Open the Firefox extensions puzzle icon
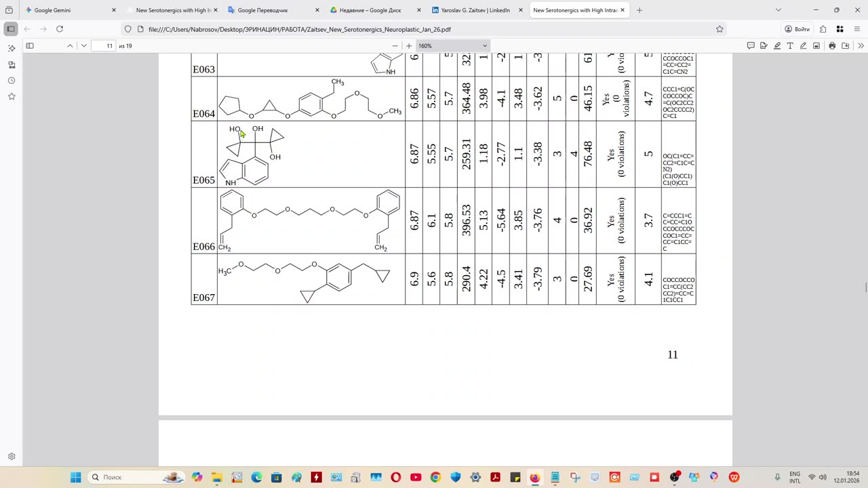This screenshot has height=488, width=868. tap(823, 29)
